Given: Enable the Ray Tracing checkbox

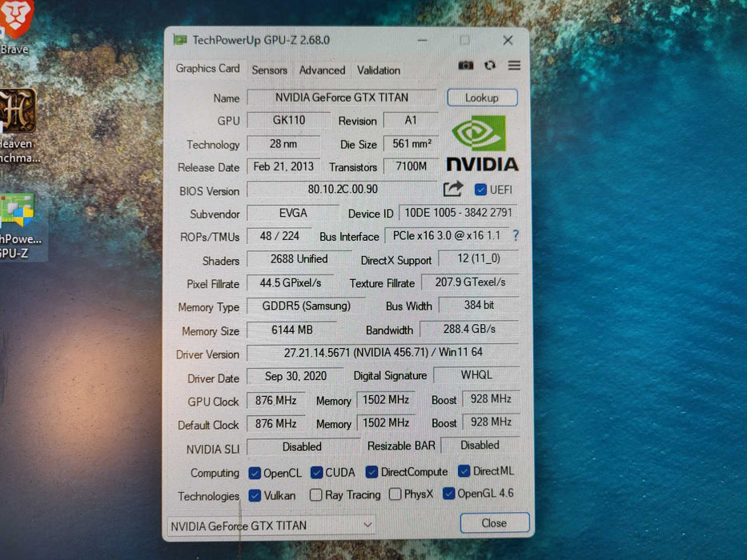Looking at the screenshot, I should pyautogui.click(x=315, y=495).
